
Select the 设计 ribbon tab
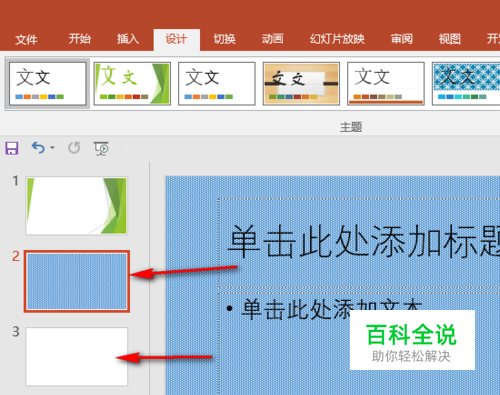176,39
